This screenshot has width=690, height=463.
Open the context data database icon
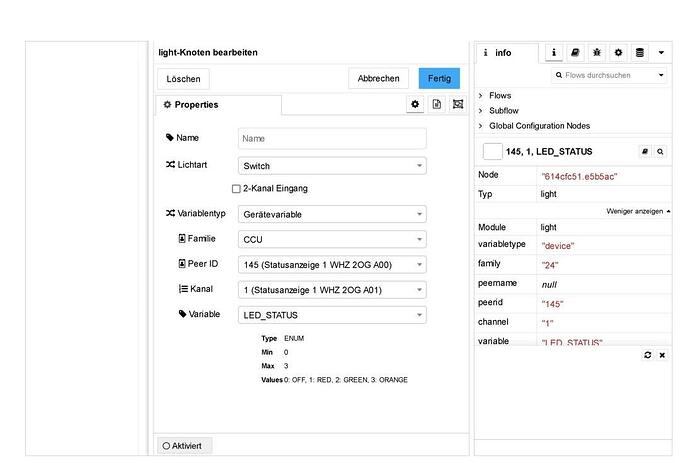tap(639, 52)
